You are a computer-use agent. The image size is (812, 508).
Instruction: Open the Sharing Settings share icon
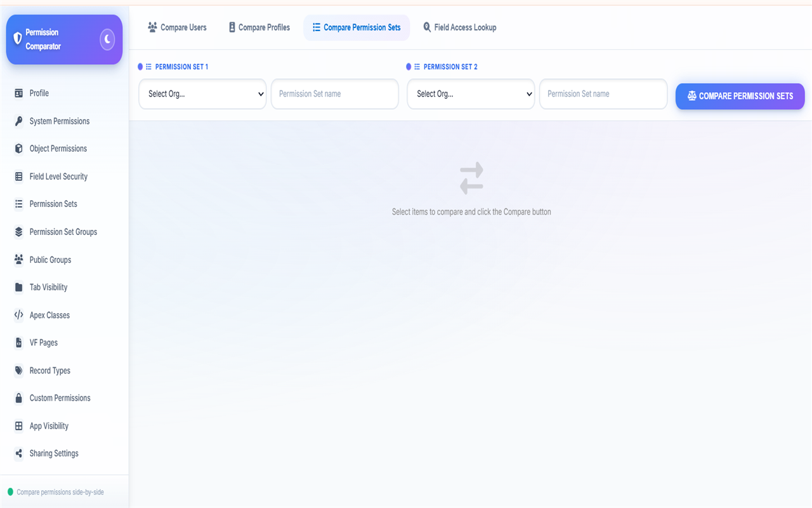pyautogui.click(x=18, y=453)
